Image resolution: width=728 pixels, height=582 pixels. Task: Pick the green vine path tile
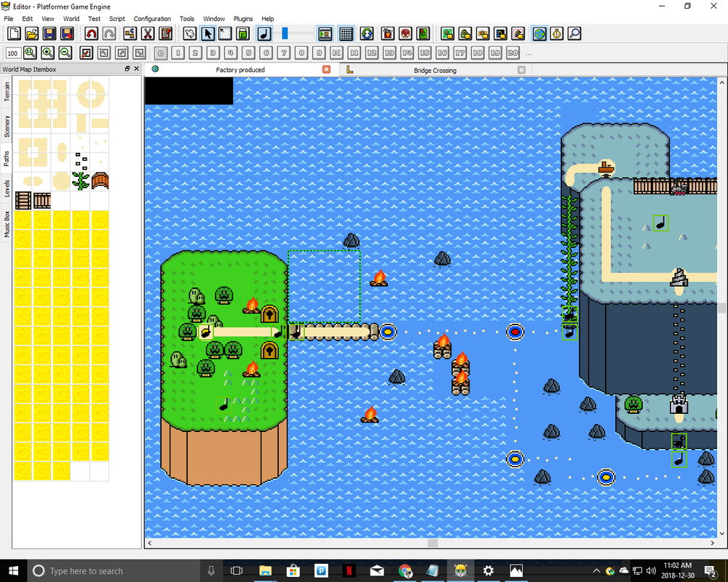pos(80,181)
